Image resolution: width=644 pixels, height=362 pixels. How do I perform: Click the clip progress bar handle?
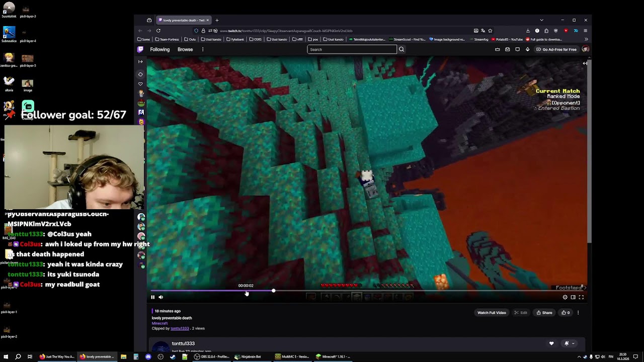click(273, 291)
